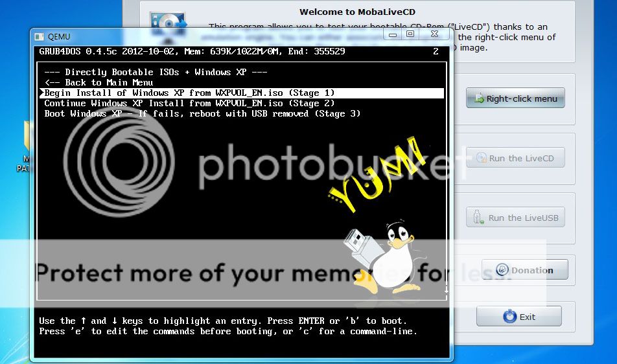Viewport: 617px width, 364px height.
Task: Click the icon on the Right-click menu button
Action: 479,99
